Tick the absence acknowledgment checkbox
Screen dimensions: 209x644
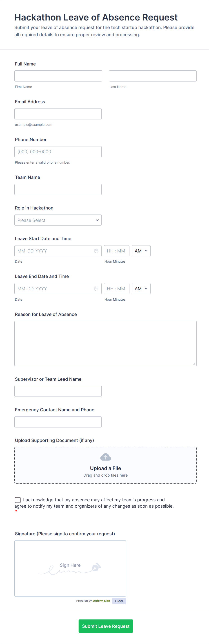coord(18,500)
